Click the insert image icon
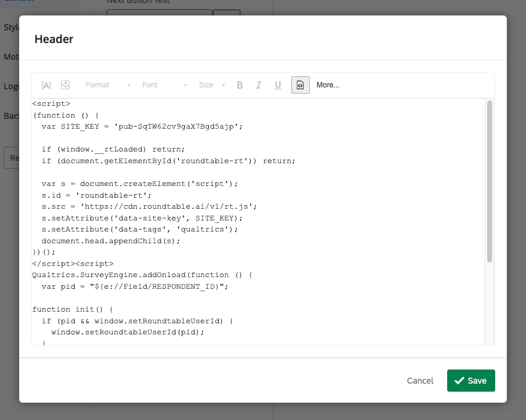Image resolution: width=526 pixels, height=420 pixels. tap(65, 85)
